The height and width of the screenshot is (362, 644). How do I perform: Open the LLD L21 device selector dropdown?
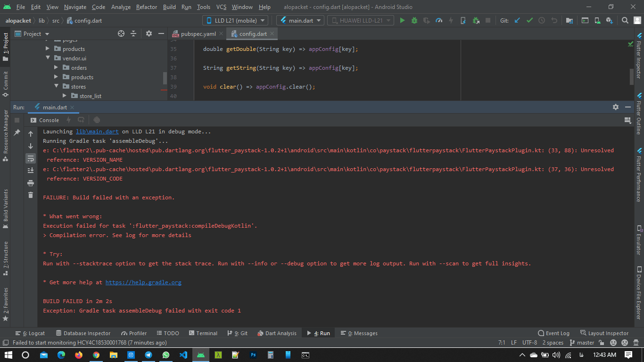tap(235, 20)
